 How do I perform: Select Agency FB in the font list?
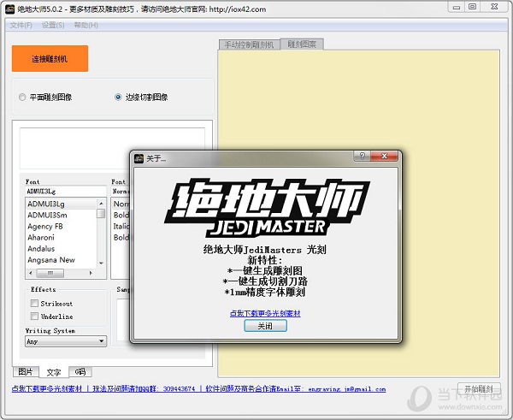61,226
